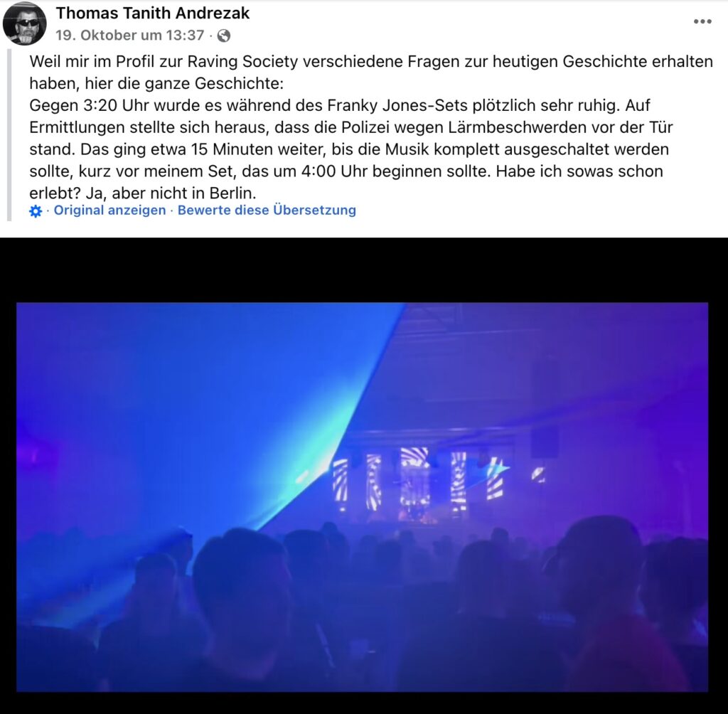This screenshot has height=714, width=728.
Task: Select Bewerte diese Übersetzung link
Action: point(267,210)
